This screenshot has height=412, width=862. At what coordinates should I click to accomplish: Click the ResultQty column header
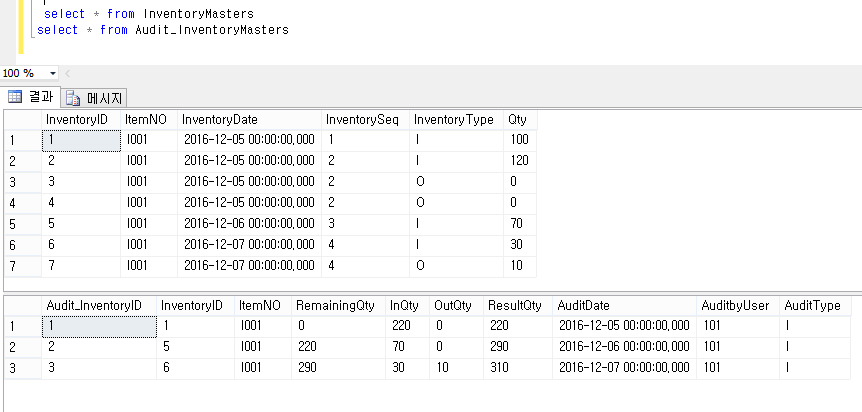click(x=515, y=306)
